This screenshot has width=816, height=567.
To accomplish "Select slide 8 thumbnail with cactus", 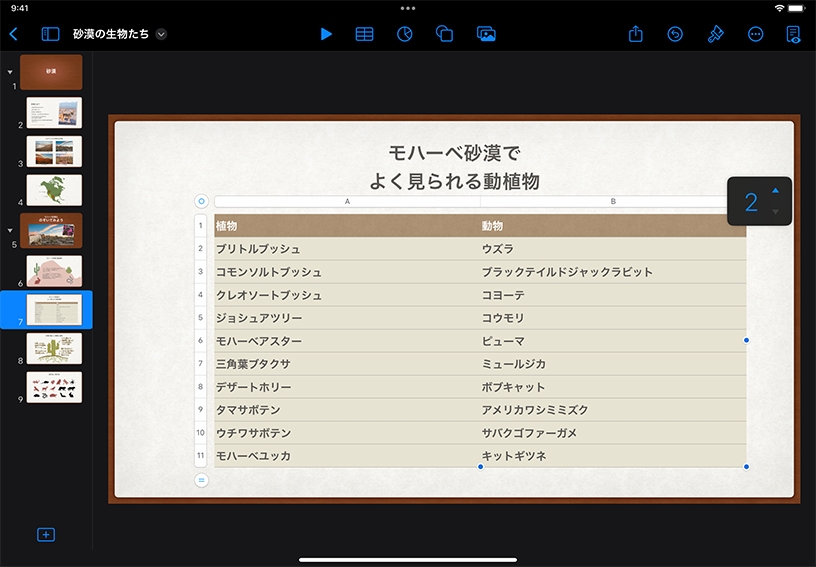I will (54, 348).
